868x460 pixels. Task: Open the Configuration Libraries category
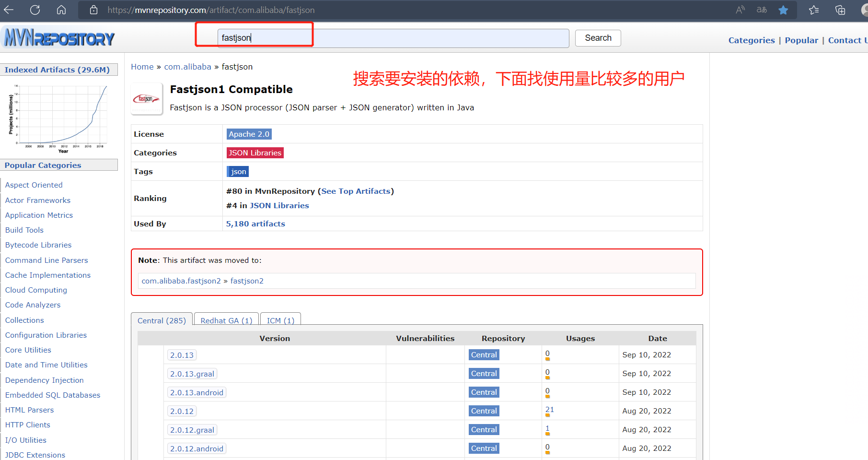click(46, 335)
